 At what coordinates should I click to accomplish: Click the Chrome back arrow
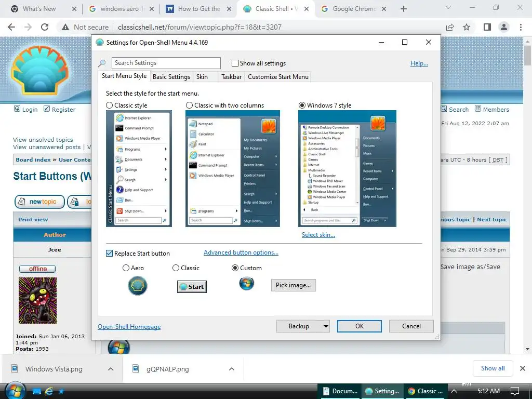pos(11,27)
